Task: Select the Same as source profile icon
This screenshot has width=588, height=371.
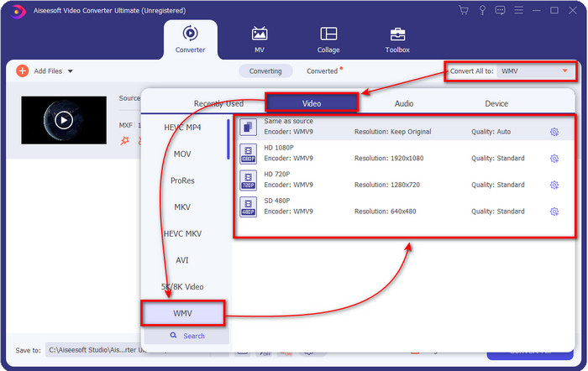Action: [249, 127]
